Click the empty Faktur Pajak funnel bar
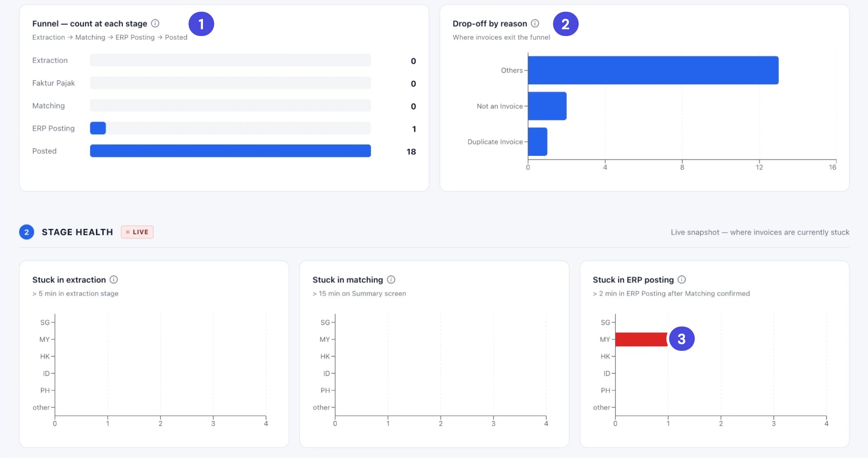Viewport: 868px width, 458px height. [230, 83]
